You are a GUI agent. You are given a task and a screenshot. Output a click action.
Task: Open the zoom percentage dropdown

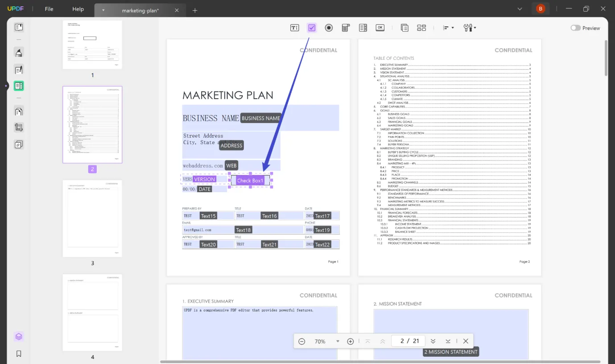point(338,341)
